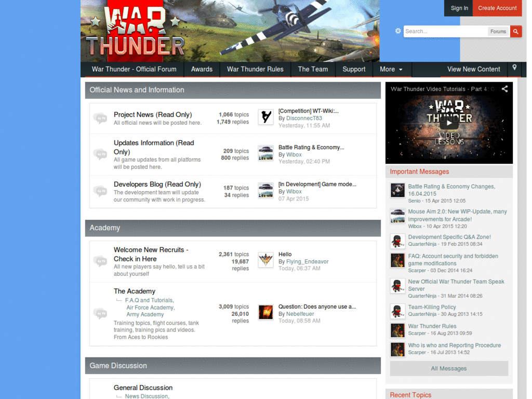This screenshot has width=532, height=399.
Task: Click Welcome New Recruits forum bubble icon
Action: [x=100, y=261]
